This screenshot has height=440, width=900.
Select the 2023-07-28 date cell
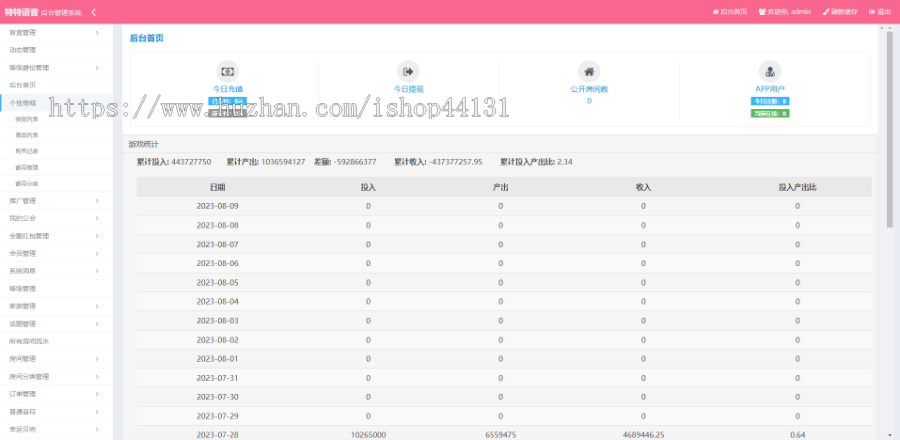(x=218, y=435)
